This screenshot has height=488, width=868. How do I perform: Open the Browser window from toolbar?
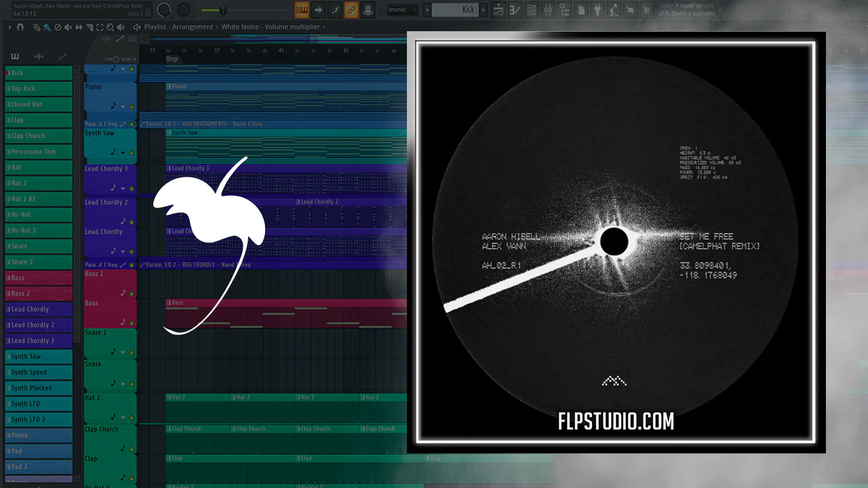564,9
